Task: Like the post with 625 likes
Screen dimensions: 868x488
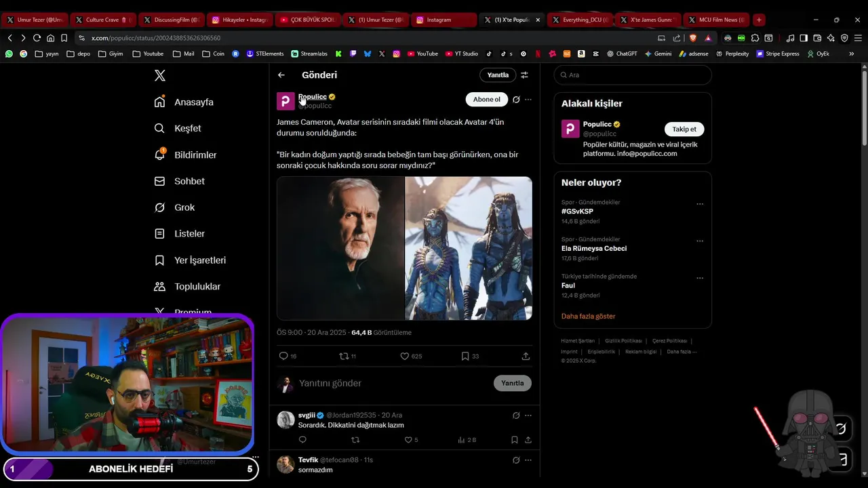Action: click(405, 356)
